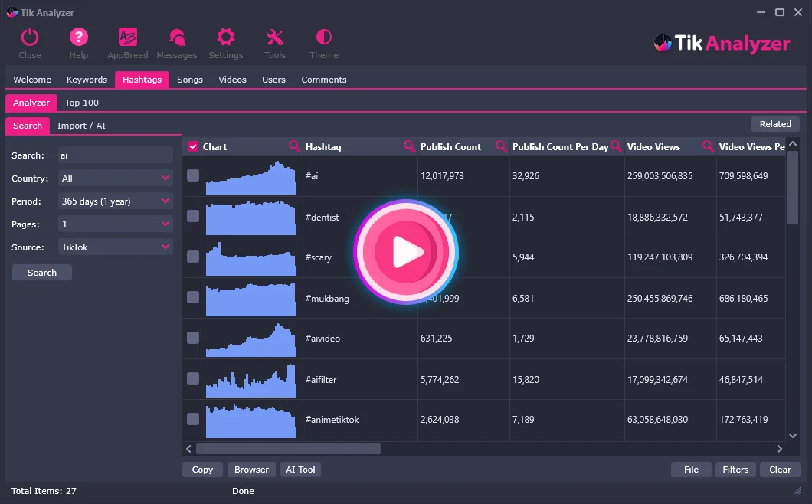
Task: Click the magnifier icon in Chart column
Action: click(295, 146)
